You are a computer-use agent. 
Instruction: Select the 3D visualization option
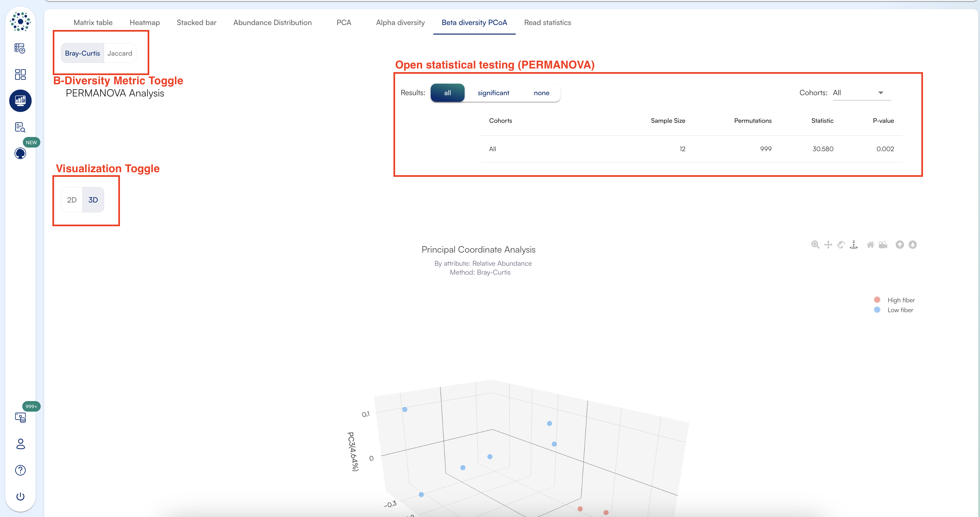(93, 200)
